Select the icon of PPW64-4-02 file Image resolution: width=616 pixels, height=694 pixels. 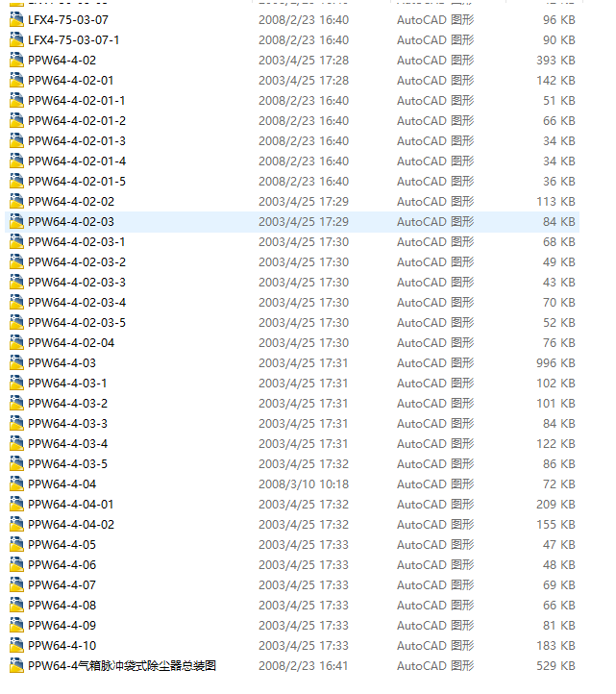(x=16, y=61)
